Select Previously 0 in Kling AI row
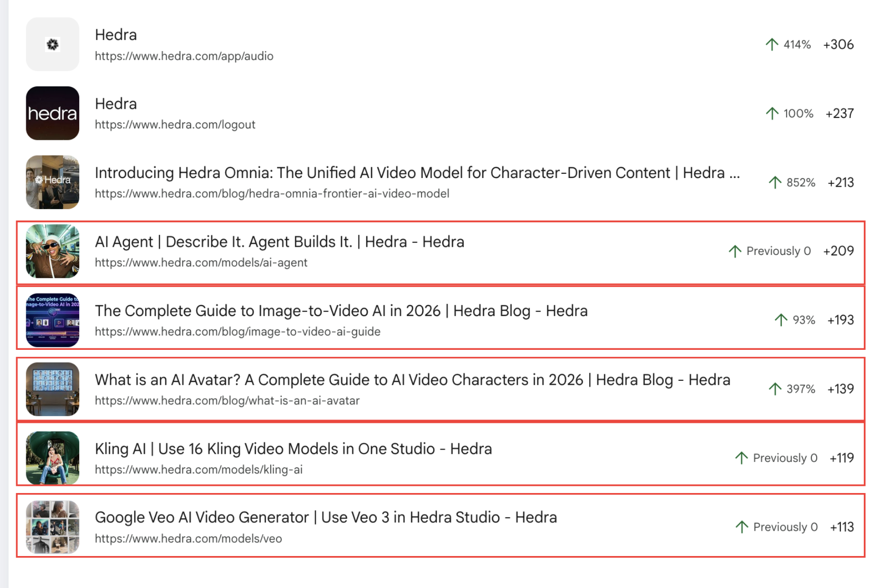The height and width of the screenshot is (588, 871). [x=785, y=458]
